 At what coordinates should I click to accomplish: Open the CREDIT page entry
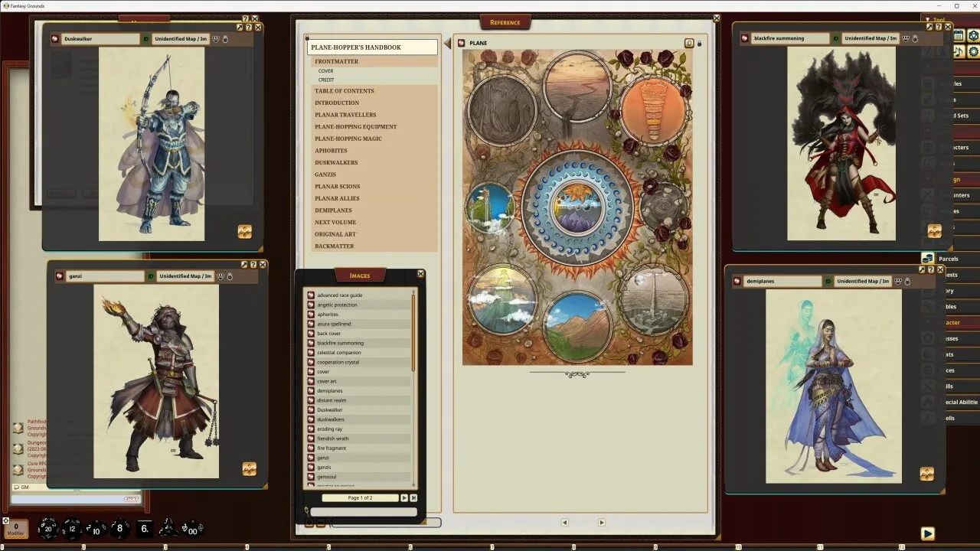click(x=327, y=80)
